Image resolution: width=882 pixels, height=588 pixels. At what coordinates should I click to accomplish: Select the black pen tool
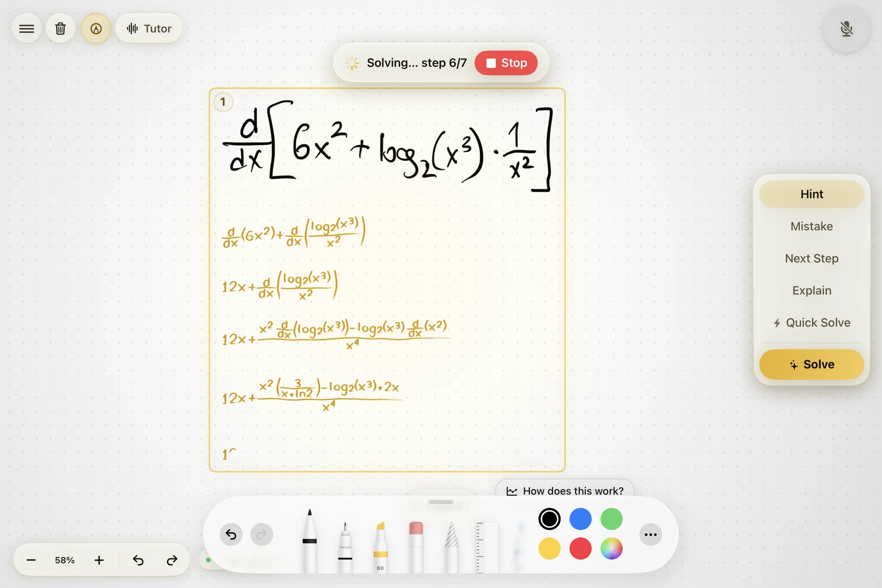(310, 541)
